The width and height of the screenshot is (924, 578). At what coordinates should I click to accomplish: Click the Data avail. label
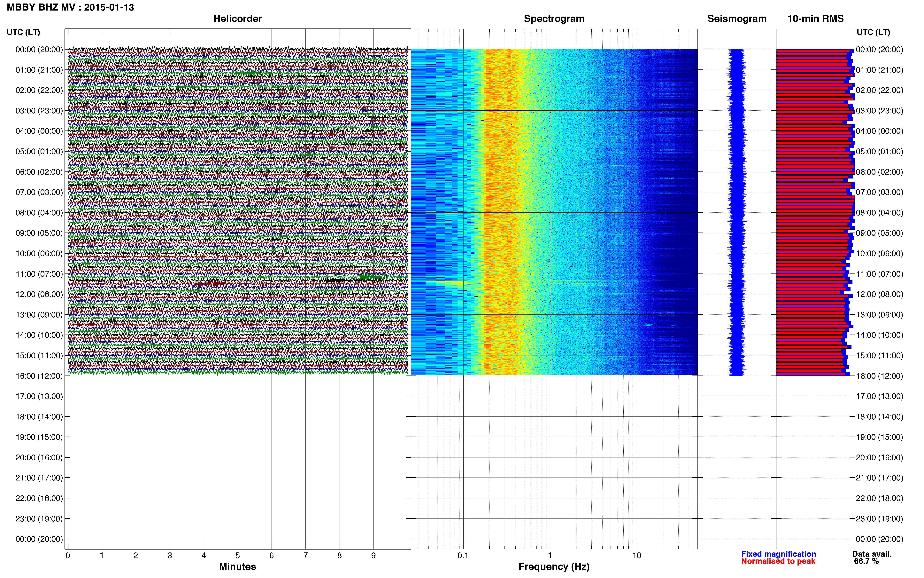[872, 554]
